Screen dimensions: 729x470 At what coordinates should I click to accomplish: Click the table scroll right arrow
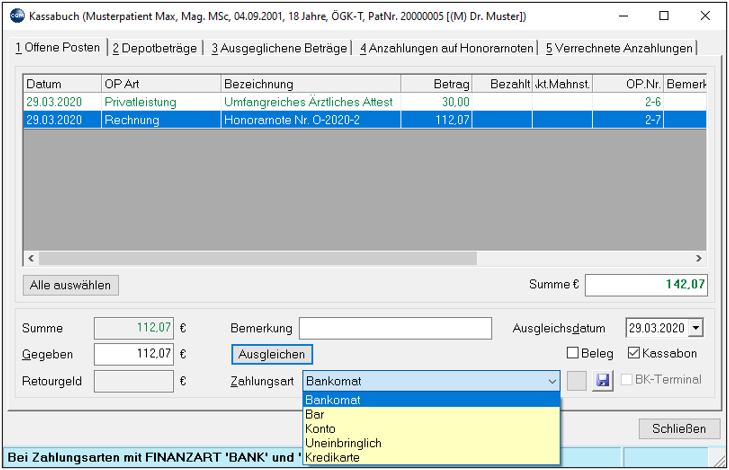[698, 258]
